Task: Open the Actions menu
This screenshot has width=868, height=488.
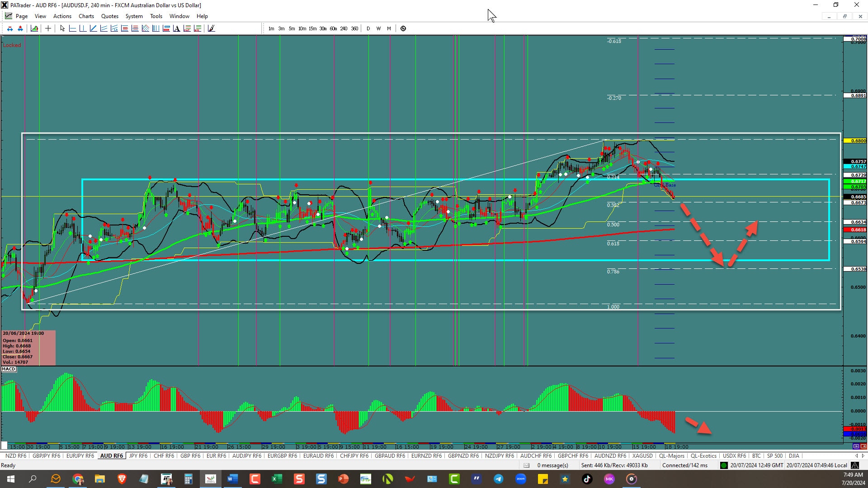Action: (62, 16)
